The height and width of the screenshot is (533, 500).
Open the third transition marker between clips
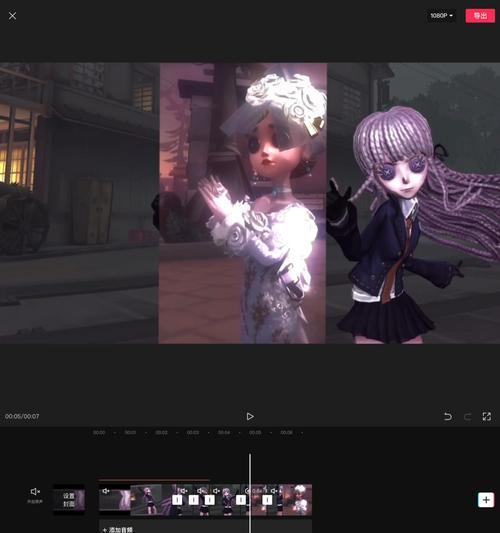[209, 500]
